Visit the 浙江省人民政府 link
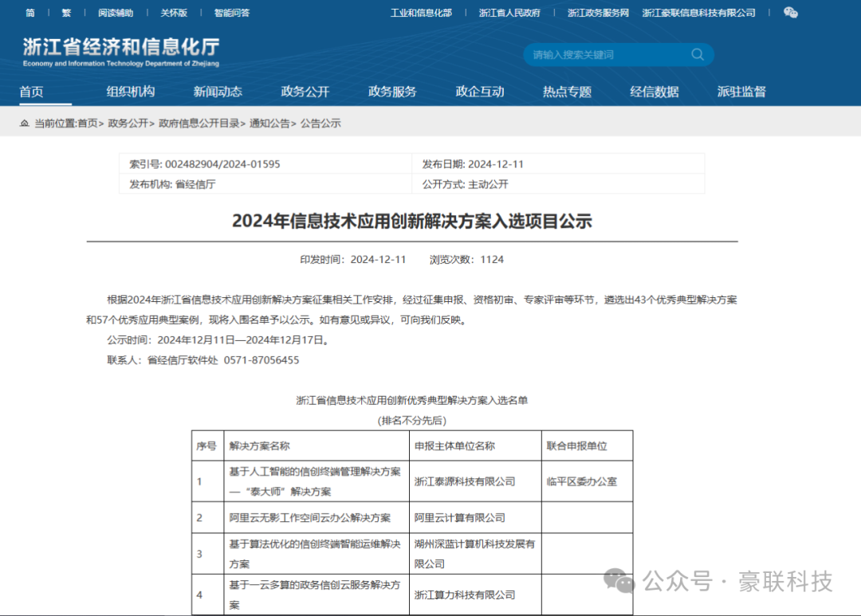The image size is (861, 616). (x=509, y=13)
